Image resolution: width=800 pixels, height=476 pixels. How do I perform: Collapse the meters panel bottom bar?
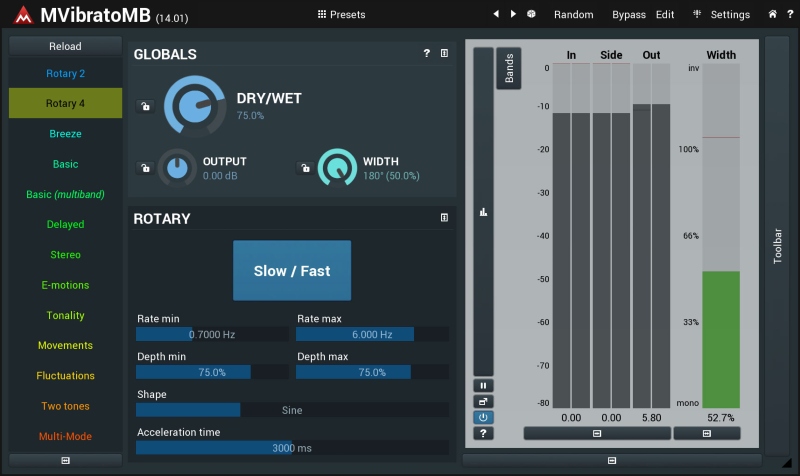tap(612, 461)
